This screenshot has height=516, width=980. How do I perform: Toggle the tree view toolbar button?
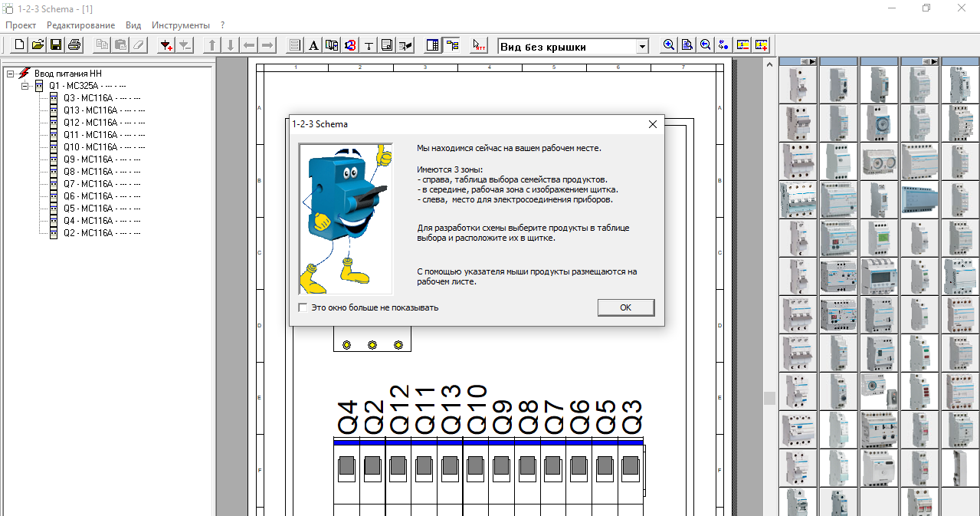452,45
